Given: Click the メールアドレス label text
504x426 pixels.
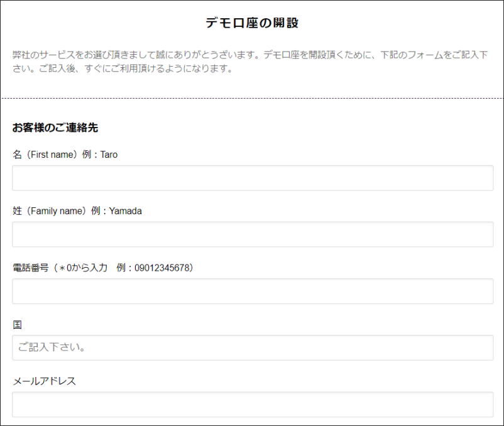Looking at the screenshot, I should click(x=44, y=381).
